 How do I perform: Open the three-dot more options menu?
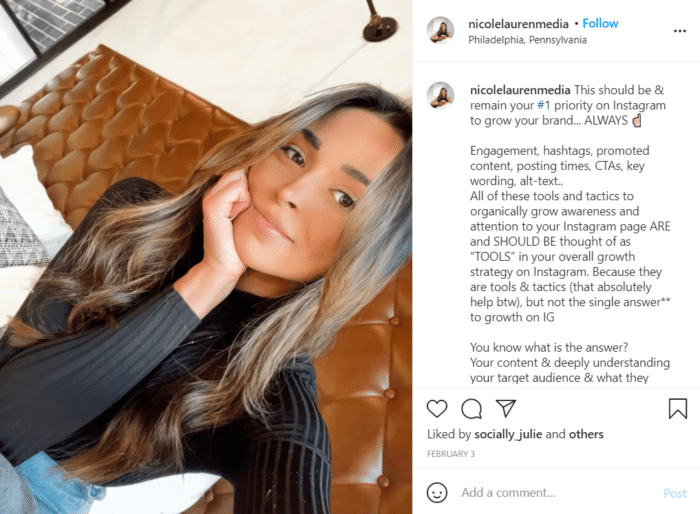[x=679, y=31]
